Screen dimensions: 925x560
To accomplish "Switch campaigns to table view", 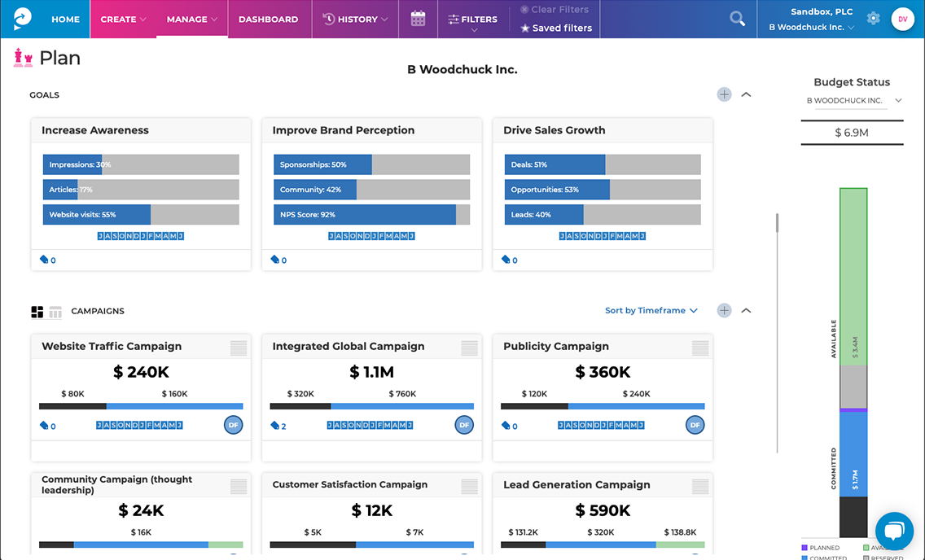I will [55, 312].
